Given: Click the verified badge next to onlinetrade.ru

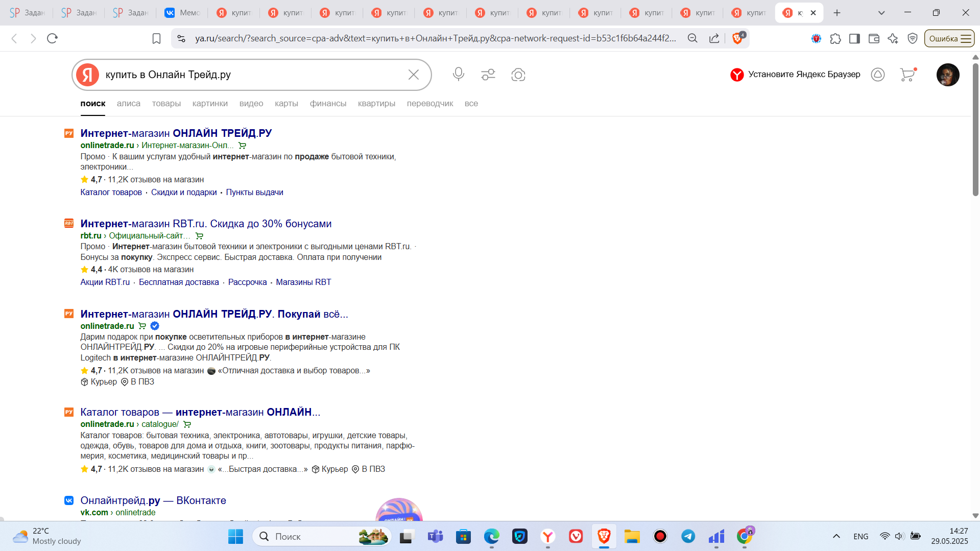Looking at the screenshot, I should (x=155, y=326).
